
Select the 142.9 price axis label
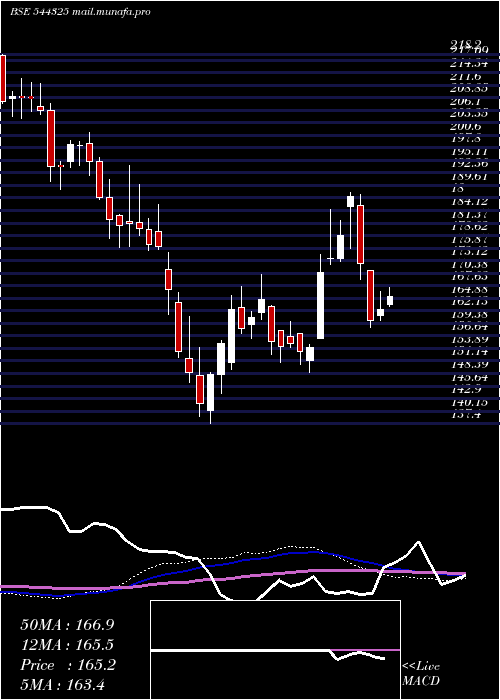pyautogui.click(x=465, y=389)
